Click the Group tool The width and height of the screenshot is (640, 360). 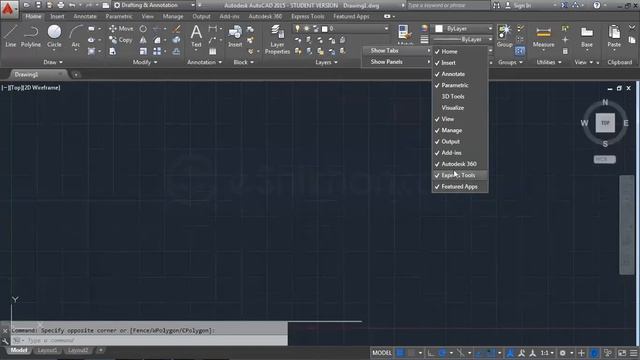[504, 36]
